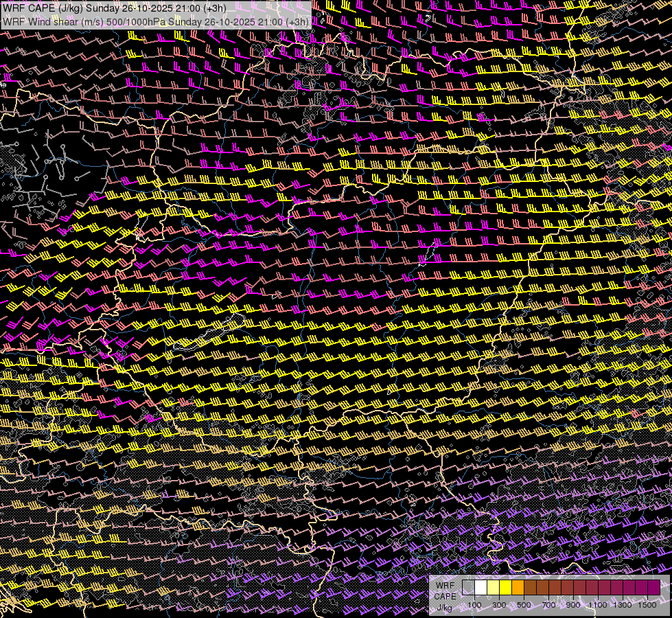The width and height of the screenshot is (672, 618).
Task: Pick the bright yellow CAPE legend swatch
Action: tap(506, 587)
